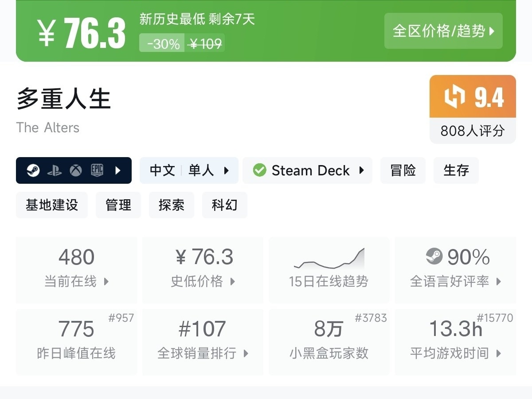Open 全球销量排行 sales ranking
The width and height of the screenshot is (532, 399).
point(203,342)
